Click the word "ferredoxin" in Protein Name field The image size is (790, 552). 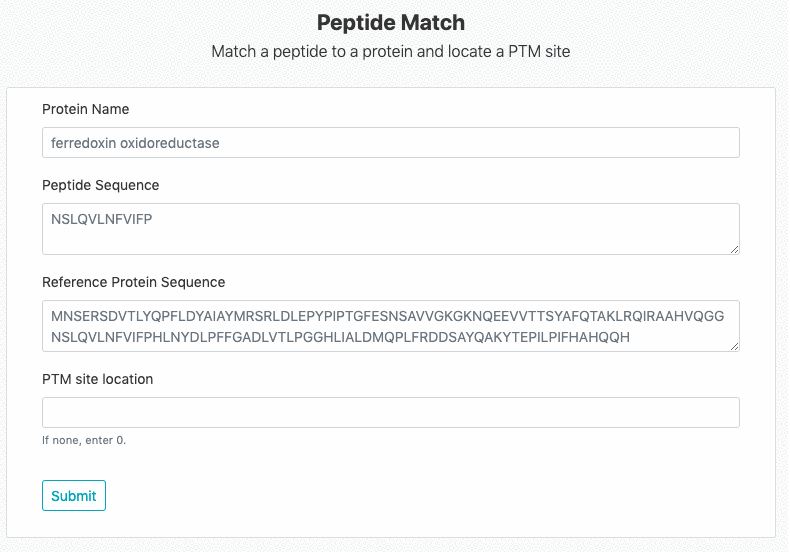pyautogui.click(x=83, y=143)
